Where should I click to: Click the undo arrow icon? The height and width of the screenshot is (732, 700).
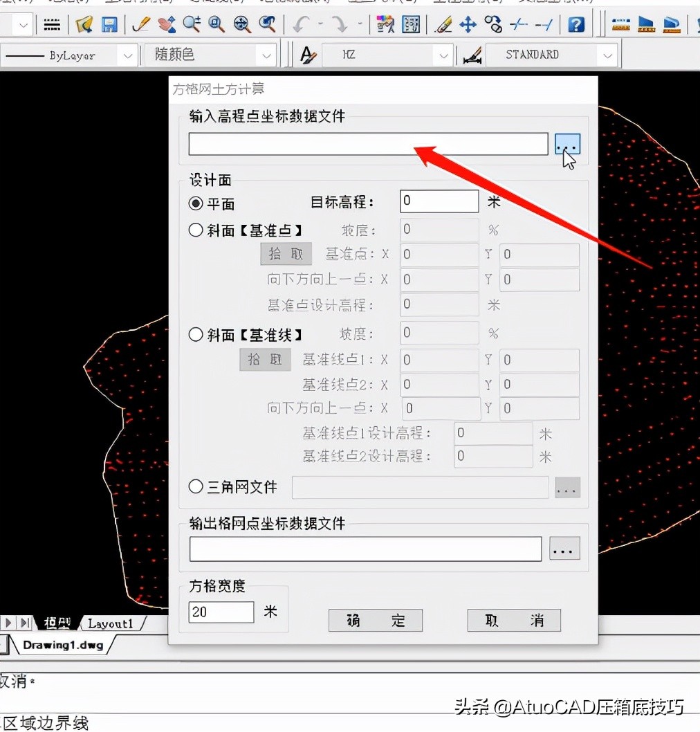click(x=300, y=25)
